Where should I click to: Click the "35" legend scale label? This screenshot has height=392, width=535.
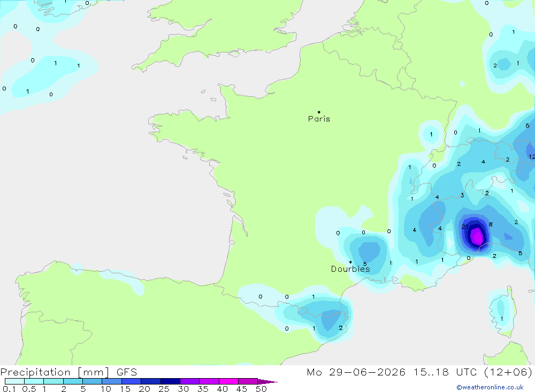[x=203, y=389]
